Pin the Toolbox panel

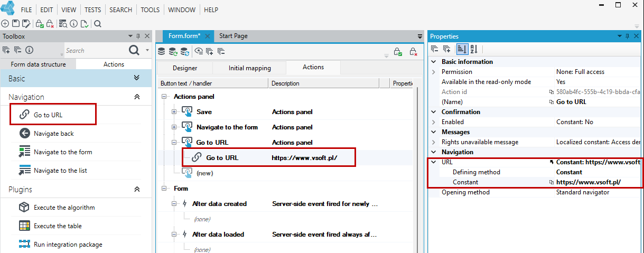pos(138,36)
